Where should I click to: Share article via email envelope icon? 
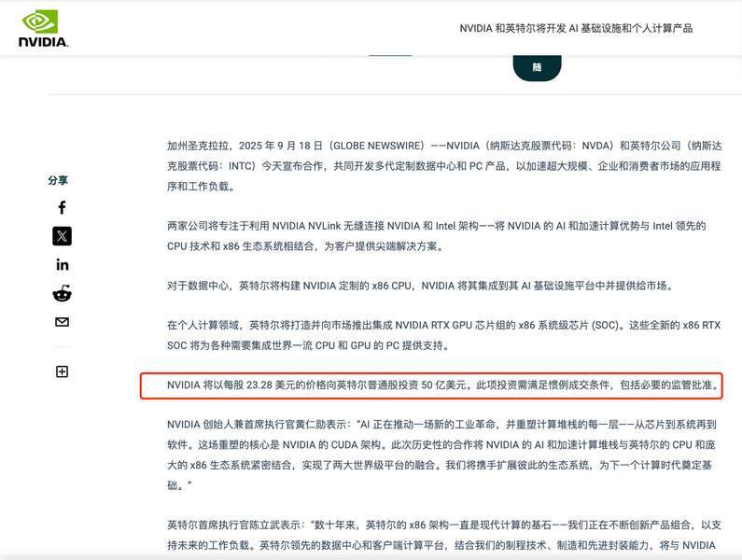pyautogui.click(x=62, y=322)
